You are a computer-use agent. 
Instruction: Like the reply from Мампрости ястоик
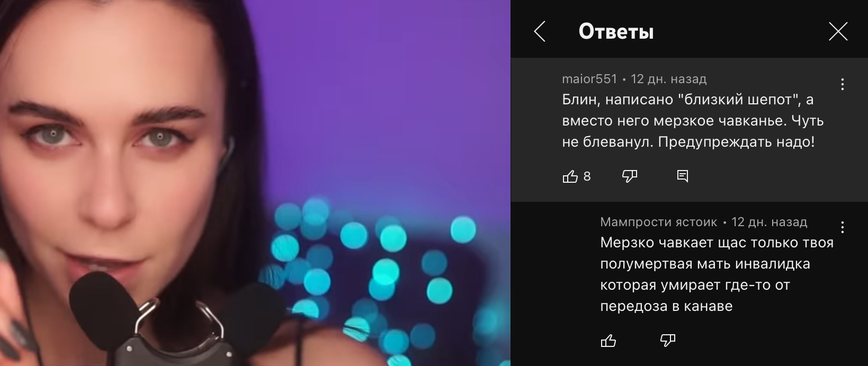[x=608, y=341]
